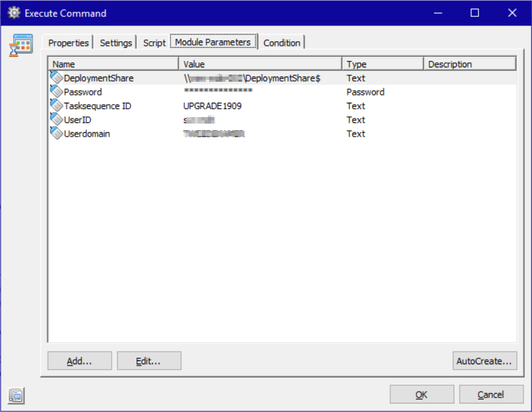The image size is (532, 412).
Task: Click the AutoCreate... button
Action: pos(485,360)
